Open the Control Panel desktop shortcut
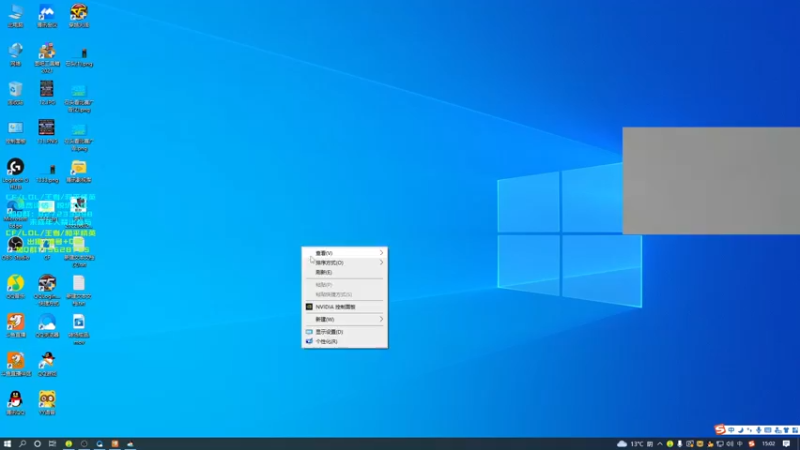This screenshot has width=800, height=450. [15, 132]
